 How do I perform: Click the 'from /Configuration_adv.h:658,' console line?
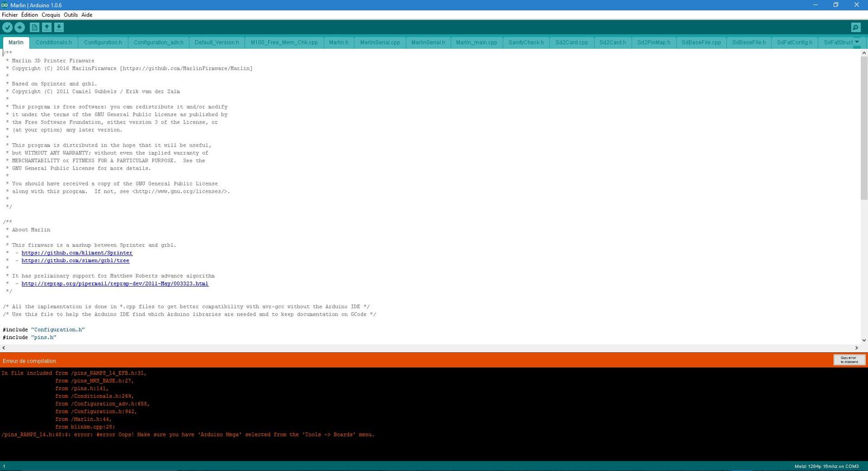pos(103,404)
